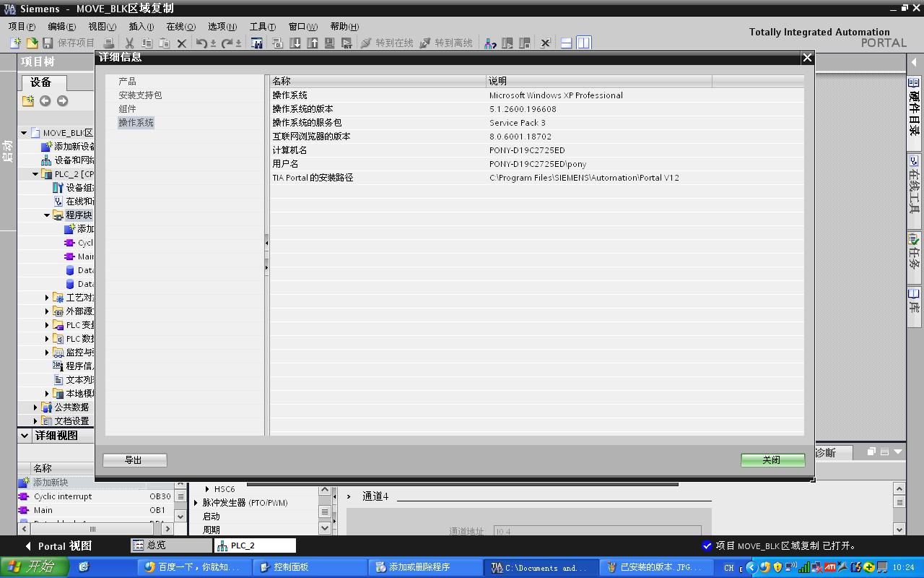924x578 pixels.
Task: Expand the 公共数据 common data node
Action: pyautogui.click(x=35, y=407)
